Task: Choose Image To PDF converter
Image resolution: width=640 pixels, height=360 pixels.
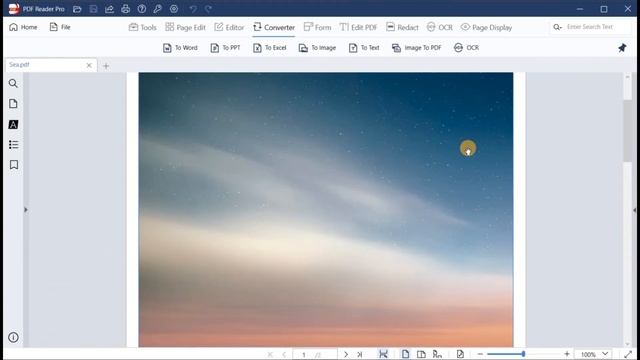Action: (417, 48)
